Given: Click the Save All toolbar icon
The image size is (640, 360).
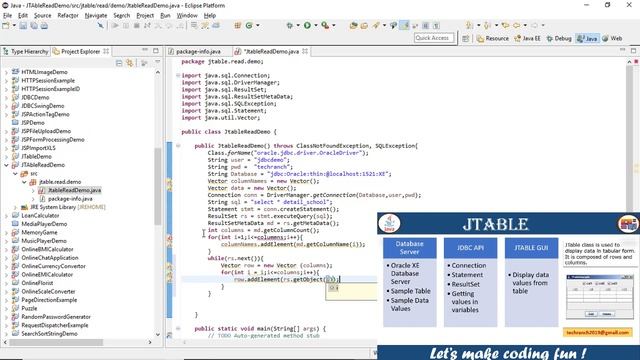Looking at the screenshot, I should (x=34, y=26).
